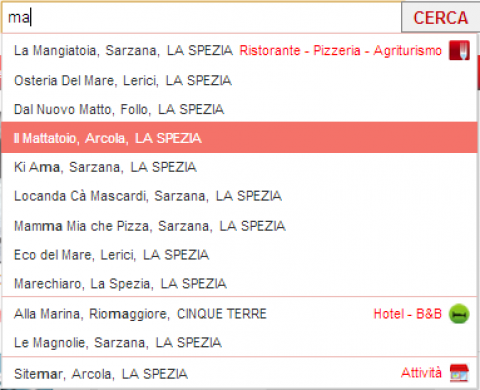This screenshot has height=390, width=480.
Task: Click the red Attività category label
Action: click(421, 373)
